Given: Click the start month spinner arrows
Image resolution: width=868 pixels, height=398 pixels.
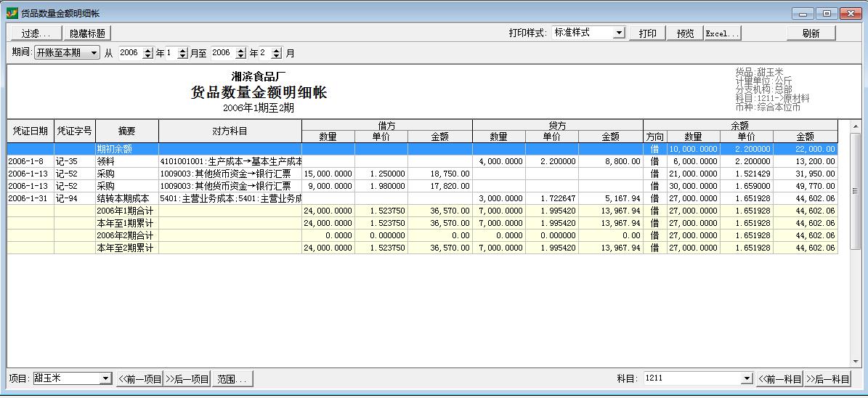Looking at the screenshot, I should [x=182, y=53].
